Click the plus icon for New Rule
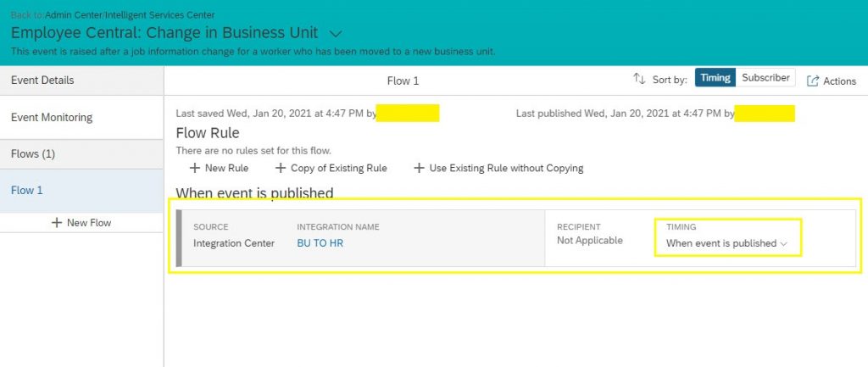The image size is (868, 367). click(x=194, y=168)
